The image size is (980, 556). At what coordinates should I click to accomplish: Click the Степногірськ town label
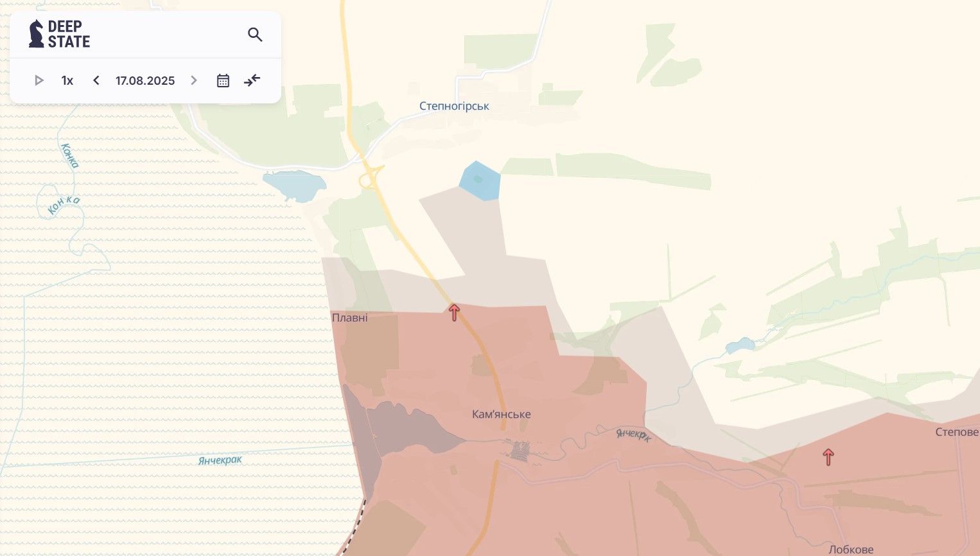(454, 106)
